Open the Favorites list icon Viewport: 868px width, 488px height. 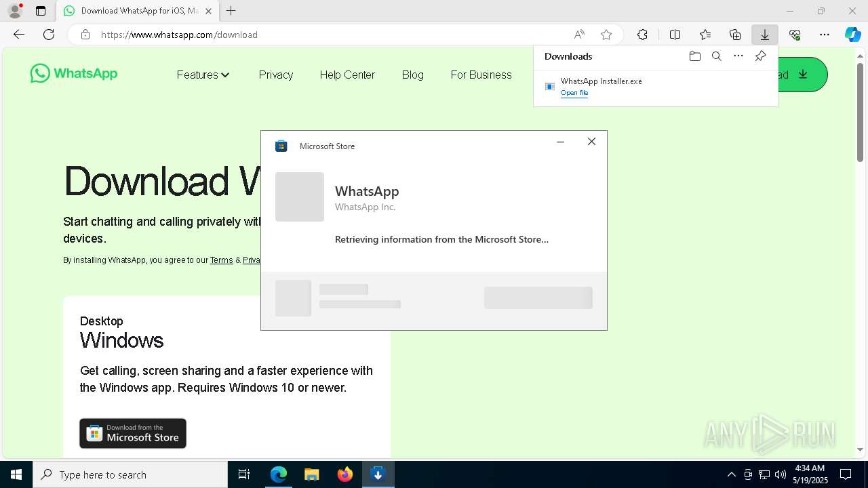pos(705,35)
